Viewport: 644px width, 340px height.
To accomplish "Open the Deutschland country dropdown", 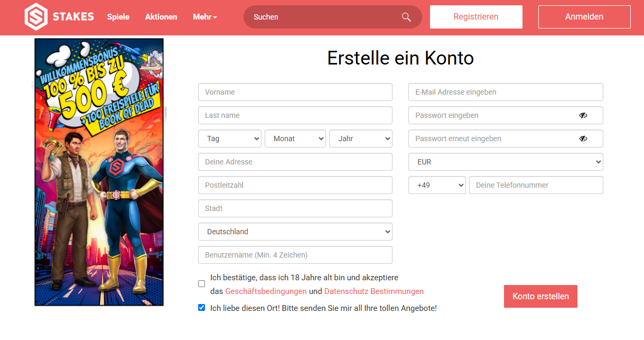I will (x=295, y=232).
